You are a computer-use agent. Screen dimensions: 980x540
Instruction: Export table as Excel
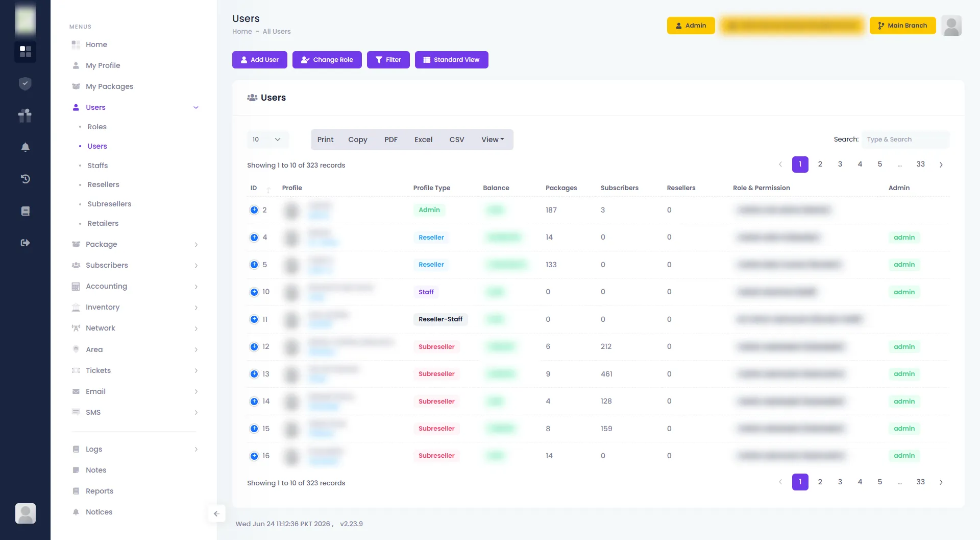[423, 139]
